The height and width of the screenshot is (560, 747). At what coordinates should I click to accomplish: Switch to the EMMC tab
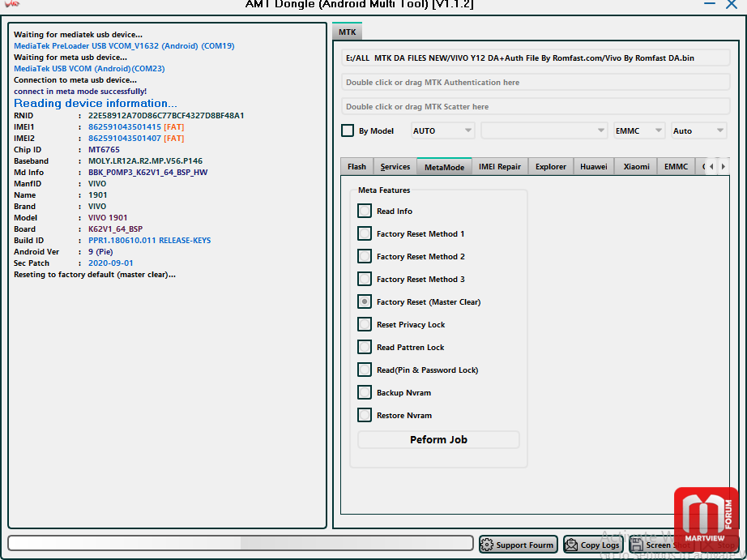click(676, 167)
